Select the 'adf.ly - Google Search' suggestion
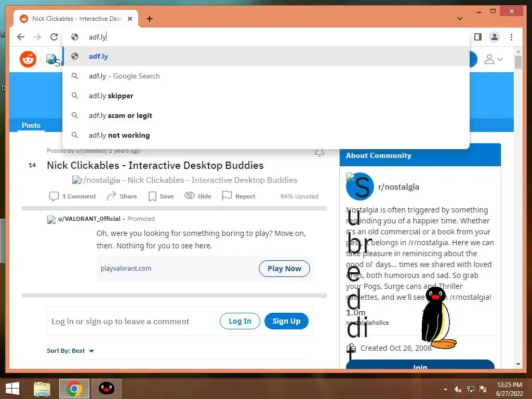 [266, 76]
